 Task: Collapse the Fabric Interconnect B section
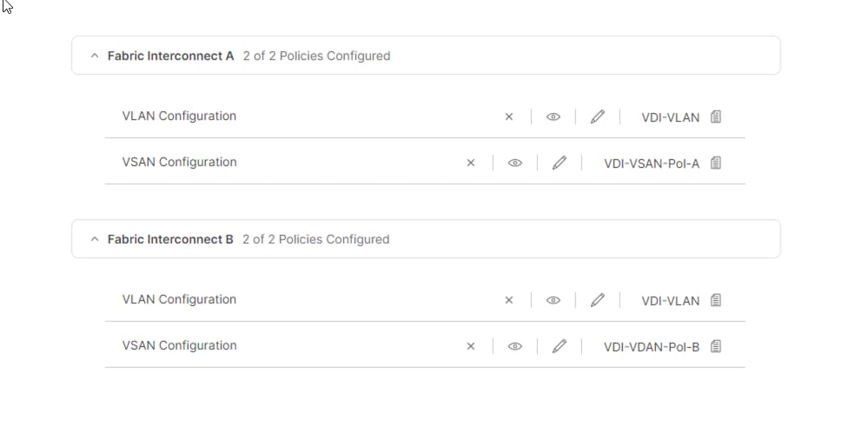(x=95, y=239)
